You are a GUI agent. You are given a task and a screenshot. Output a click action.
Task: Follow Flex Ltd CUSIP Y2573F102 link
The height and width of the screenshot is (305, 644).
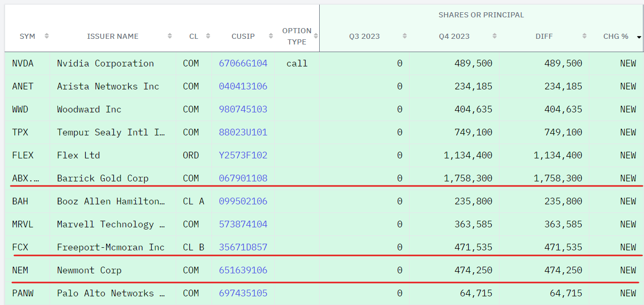point(243,155)
